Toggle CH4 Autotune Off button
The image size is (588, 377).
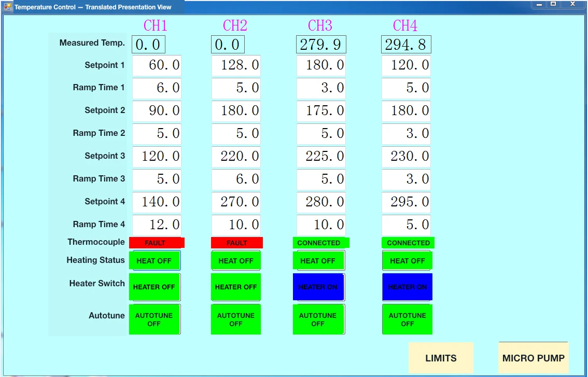(x=407, y=319)
